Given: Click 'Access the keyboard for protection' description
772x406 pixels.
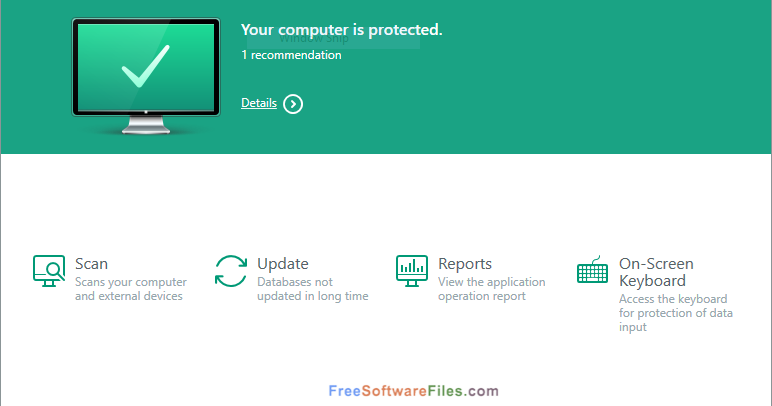Looking at the screenshot, I should coord(676,313).
